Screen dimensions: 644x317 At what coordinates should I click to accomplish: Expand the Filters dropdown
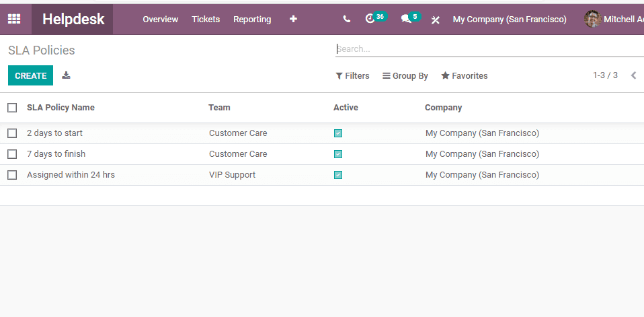[x=352, y=75]
